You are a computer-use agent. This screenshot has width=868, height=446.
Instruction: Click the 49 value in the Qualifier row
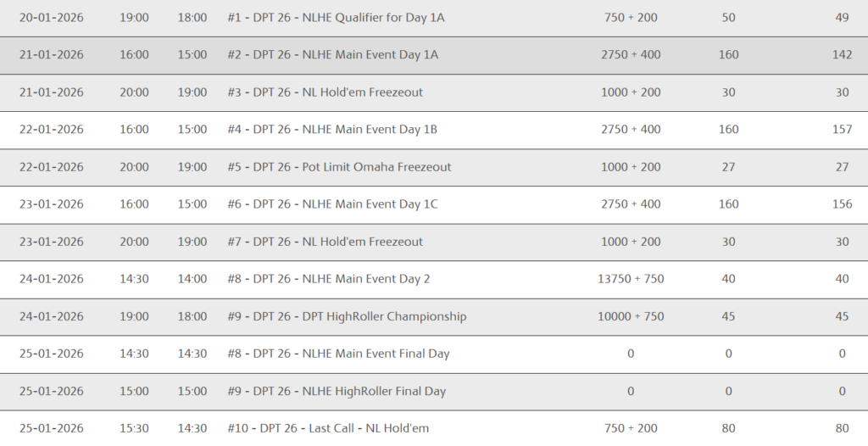pyautogui.click(x=842, y=18)
